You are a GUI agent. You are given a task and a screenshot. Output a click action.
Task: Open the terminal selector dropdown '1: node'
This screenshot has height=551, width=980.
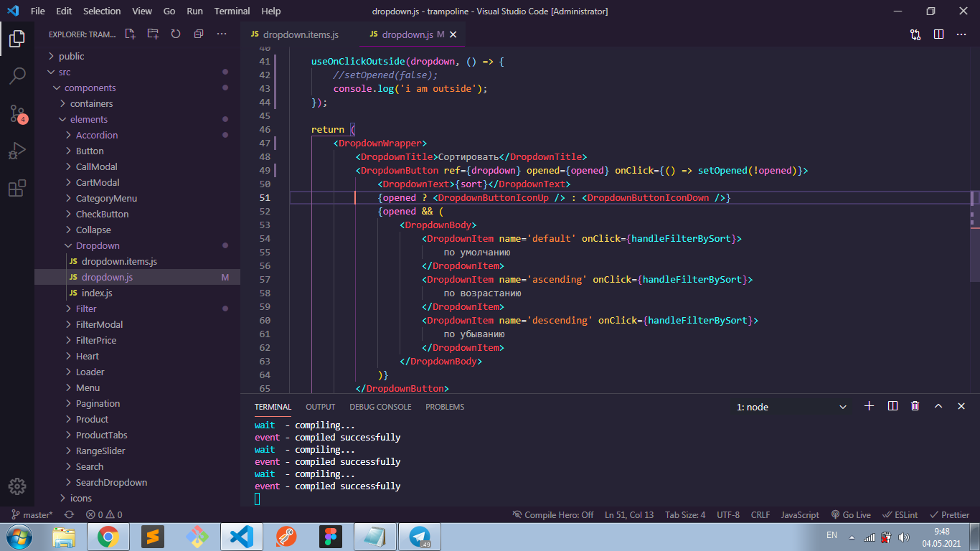(x=791, y=407)
